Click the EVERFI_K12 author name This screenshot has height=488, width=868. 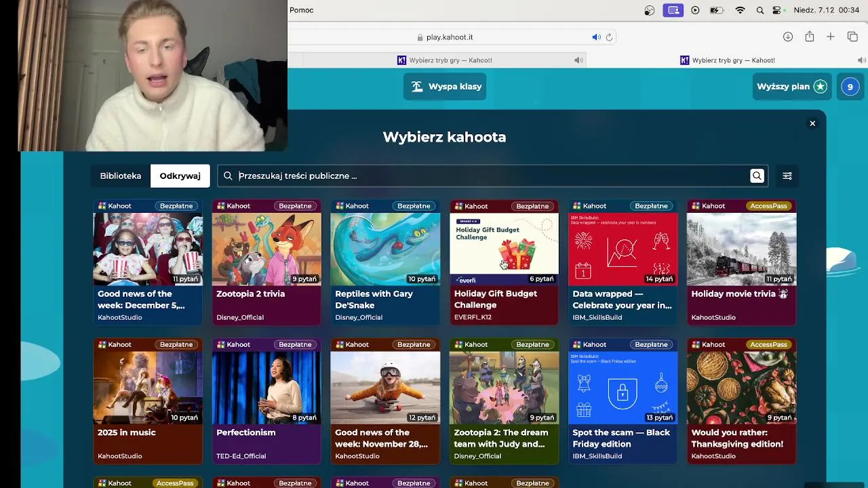(x=473, y=317)
